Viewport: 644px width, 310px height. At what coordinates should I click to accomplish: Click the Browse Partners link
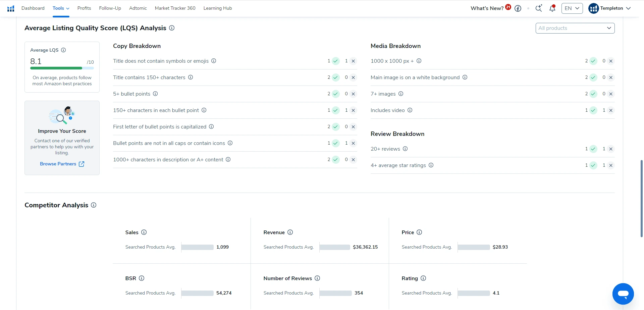pyautogui.click(x=62, y=164)
